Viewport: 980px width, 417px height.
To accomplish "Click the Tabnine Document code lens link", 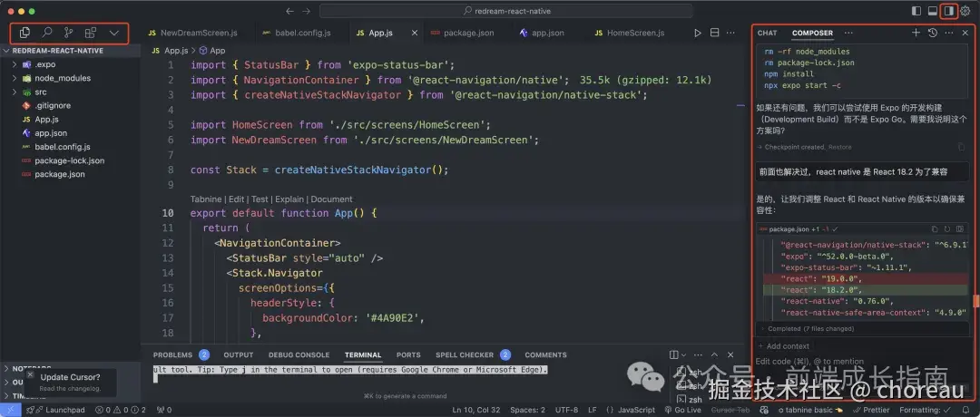I will pos(331,199).
